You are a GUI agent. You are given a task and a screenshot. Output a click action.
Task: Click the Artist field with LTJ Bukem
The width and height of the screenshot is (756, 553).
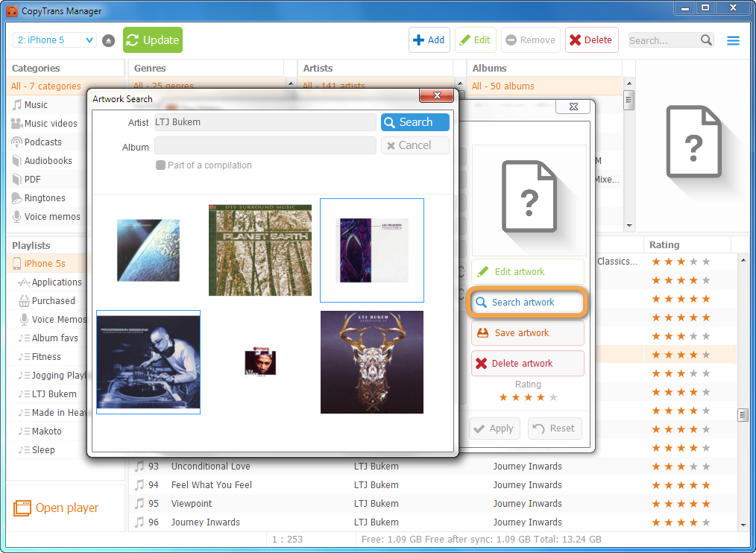[265, 122]
